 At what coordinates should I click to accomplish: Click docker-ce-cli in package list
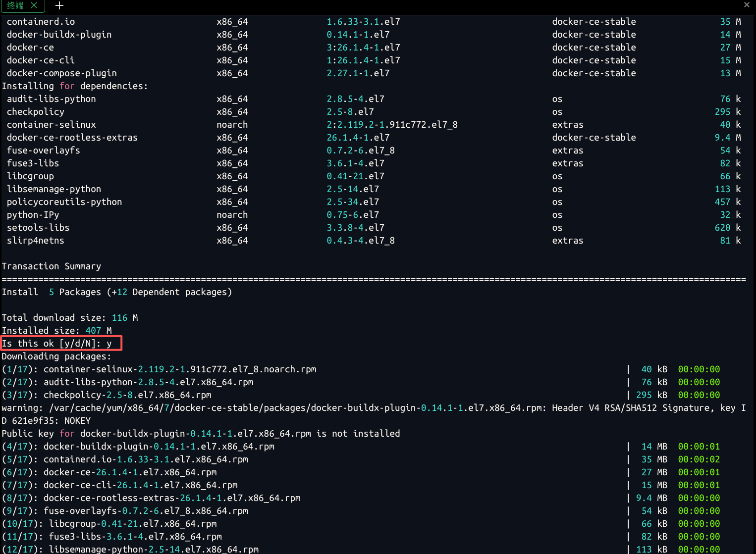click(41, 60)
